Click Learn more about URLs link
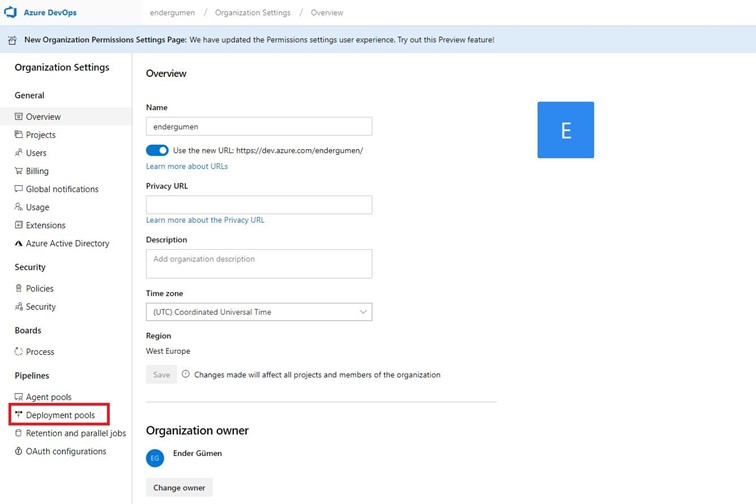The height and width of the screenshot is (504, 756). point(187,166)
